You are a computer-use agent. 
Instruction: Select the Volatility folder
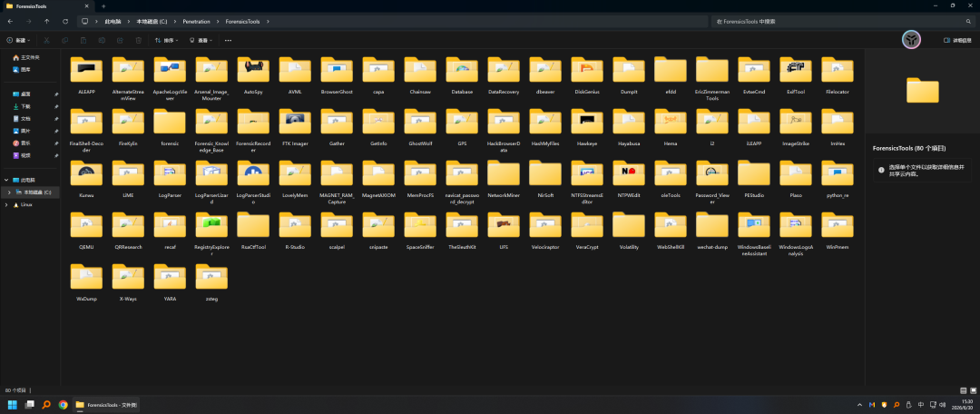(x=628, y=231)
